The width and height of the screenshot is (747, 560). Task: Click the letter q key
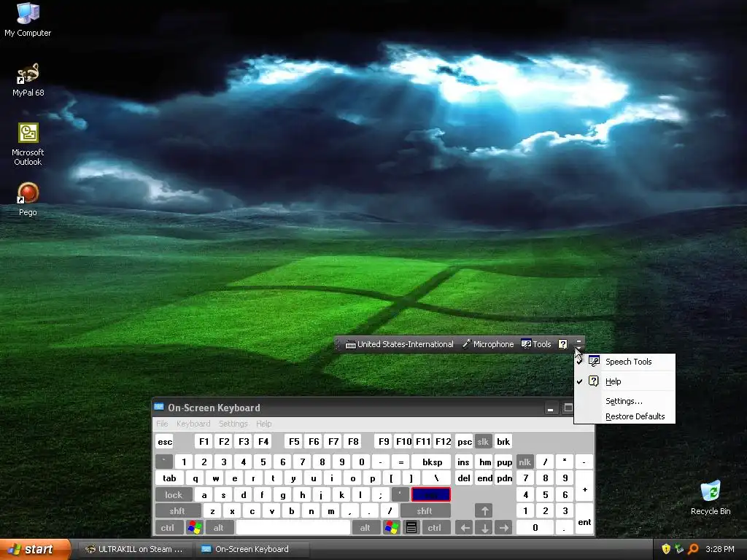point(195,478)
